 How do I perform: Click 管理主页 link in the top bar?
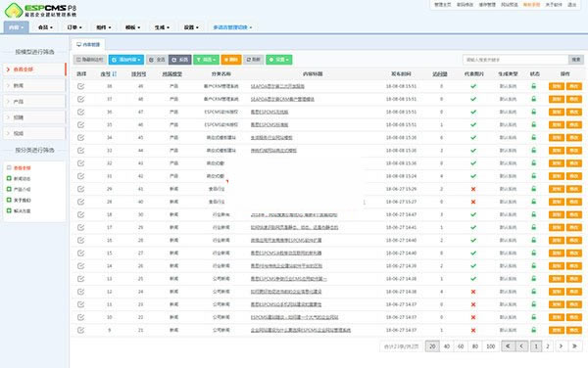(x=443, y=5)
